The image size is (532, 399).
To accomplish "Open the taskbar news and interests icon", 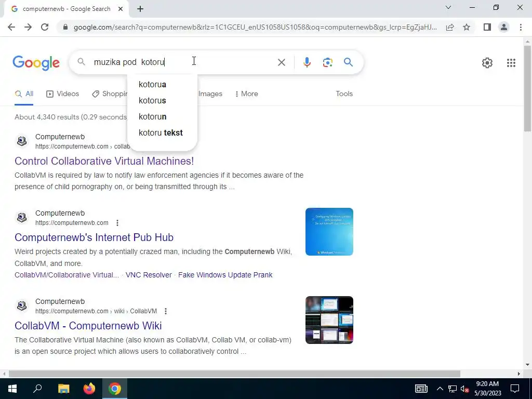I will [x=421, y=389].
